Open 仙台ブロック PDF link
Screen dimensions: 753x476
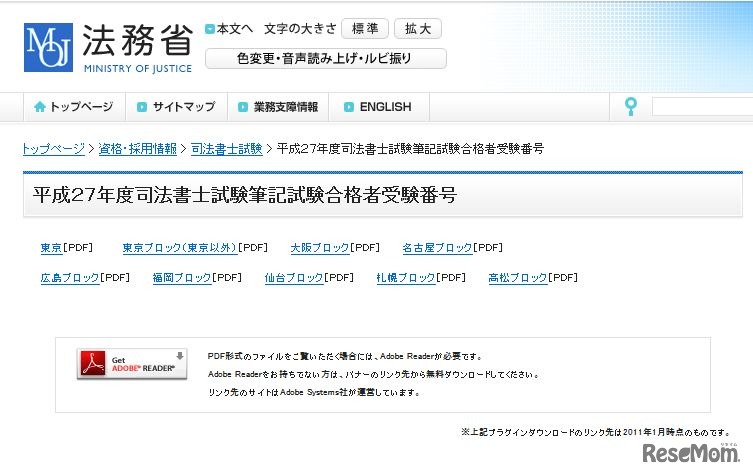294,278
